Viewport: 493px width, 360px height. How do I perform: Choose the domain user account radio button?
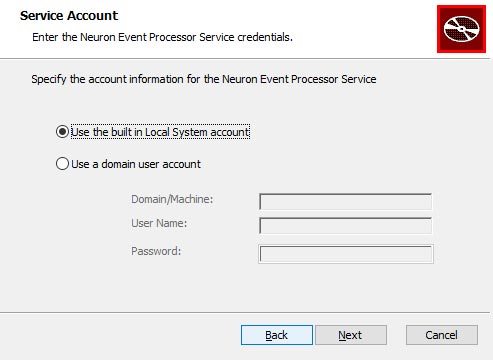(x=62, y=164)
